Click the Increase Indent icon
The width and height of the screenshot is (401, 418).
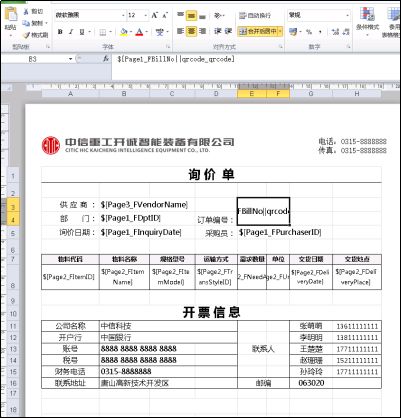click(228, 31)
